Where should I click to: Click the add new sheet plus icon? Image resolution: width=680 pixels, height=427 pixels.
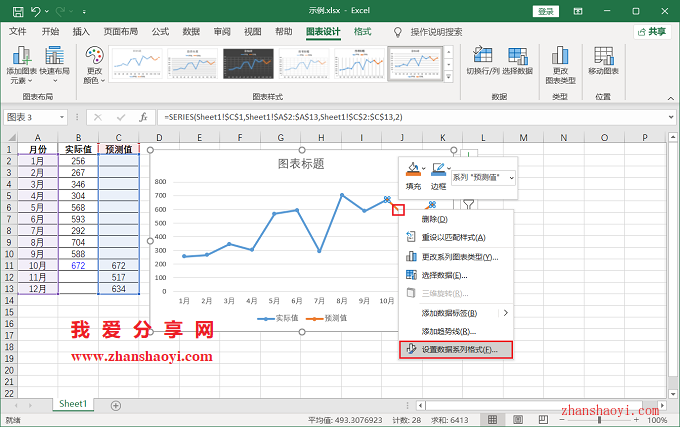pyautogui.click(x=116, y=406)
